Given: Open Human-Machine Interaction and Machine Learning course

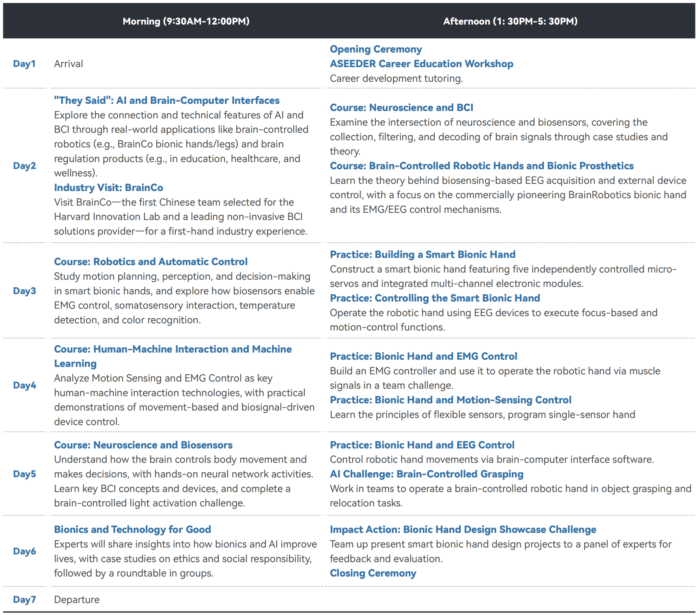Looking at the screenshot, I should pyautogui.click(x=173, y=349).
